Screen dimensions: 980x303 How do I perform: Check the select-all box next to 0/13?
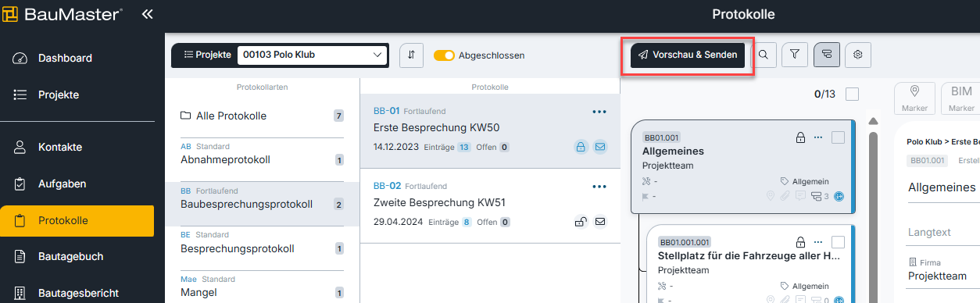click(x=853, y=94)
